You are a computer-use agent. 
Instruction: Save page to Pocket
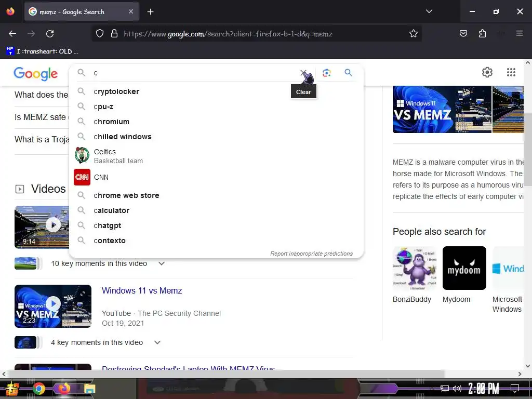[463, 33]
